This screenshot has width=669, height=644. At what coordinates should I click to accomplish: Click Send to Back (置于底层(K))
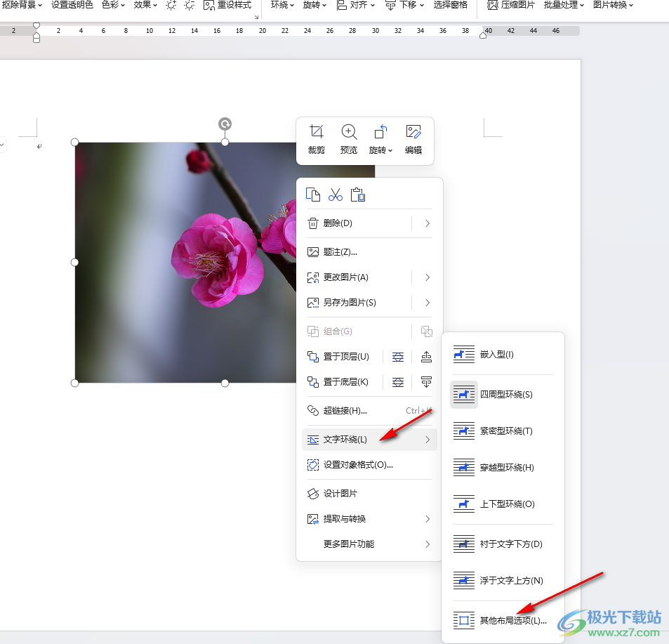338,381
